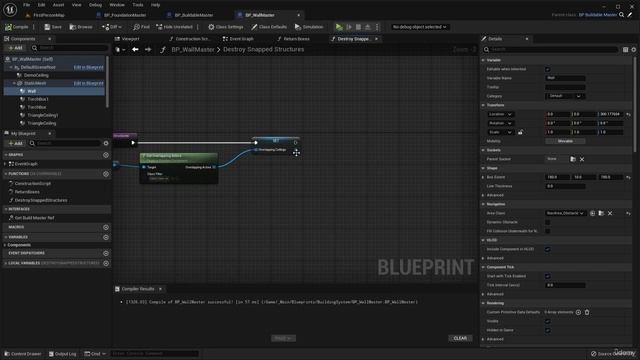The image size is (640, 360).
Task: Open the Location type dropdown
Action: (500, 114)
